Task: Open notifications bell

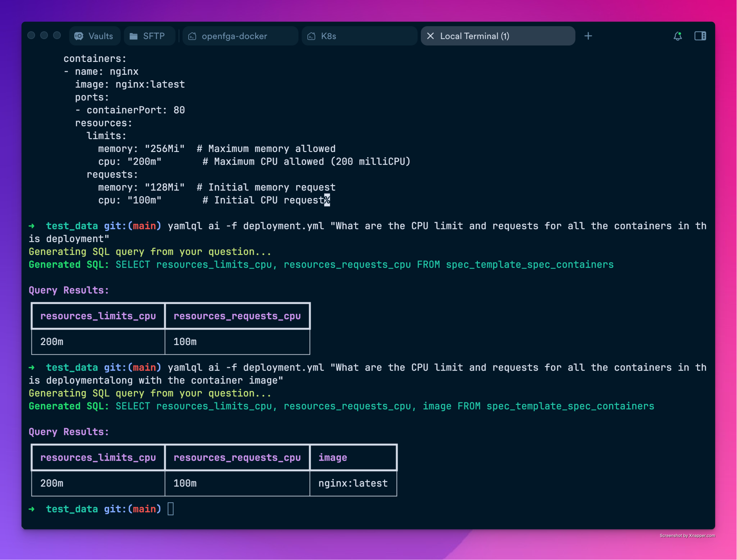Action: 678,36
